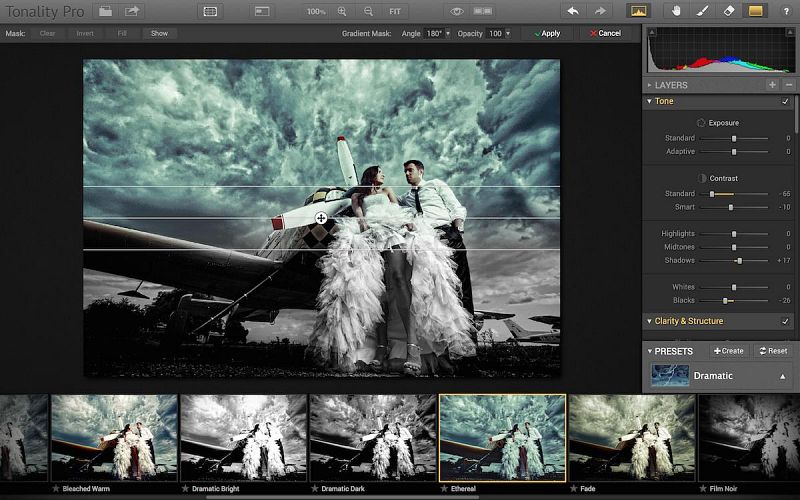The height and width of the screenshot is (500, 800).
Task: Cancel the gradient mask
Action: pos(606,33)
